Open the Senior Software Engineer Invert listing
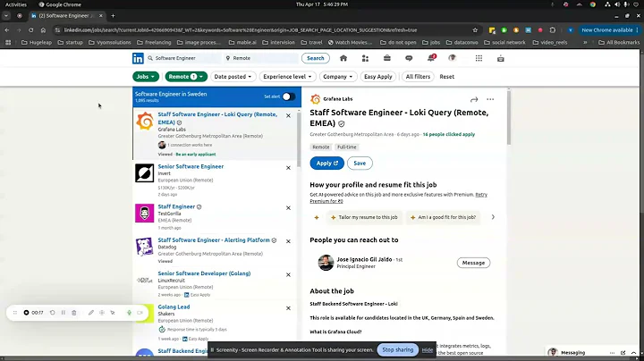The image size is (644, 361). [191, 166]
